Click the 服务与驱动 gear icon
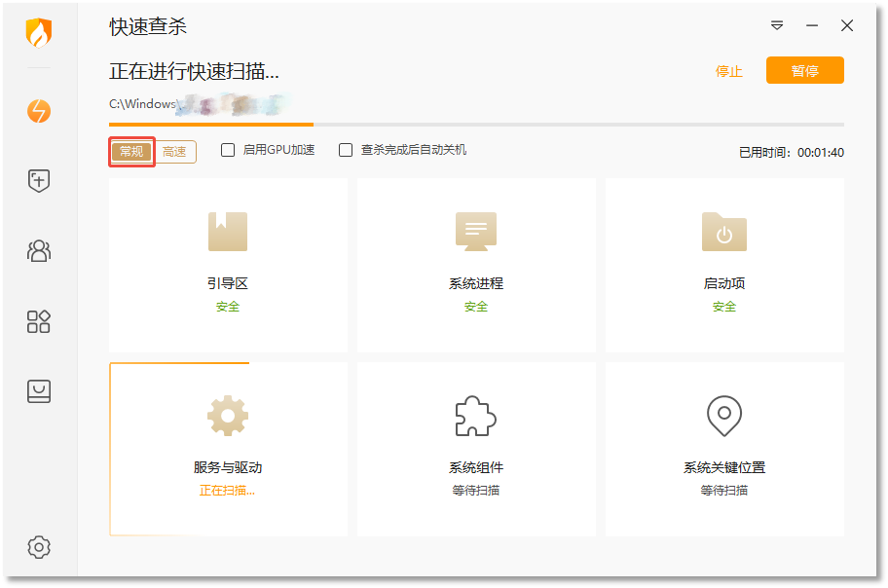The height and width of the screenshot is (588, 888). (228, 416)
